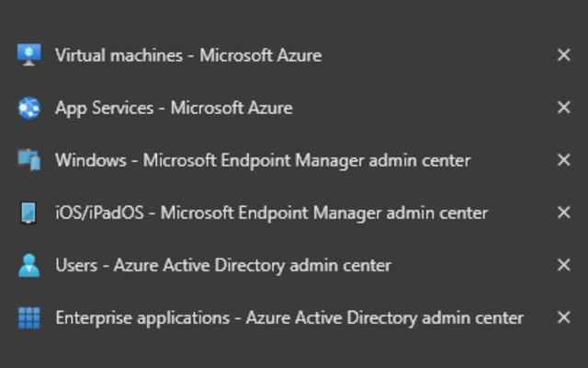Open App Services - Microsoft Azure
588x368 pixels.
click(x=174, y=108)
